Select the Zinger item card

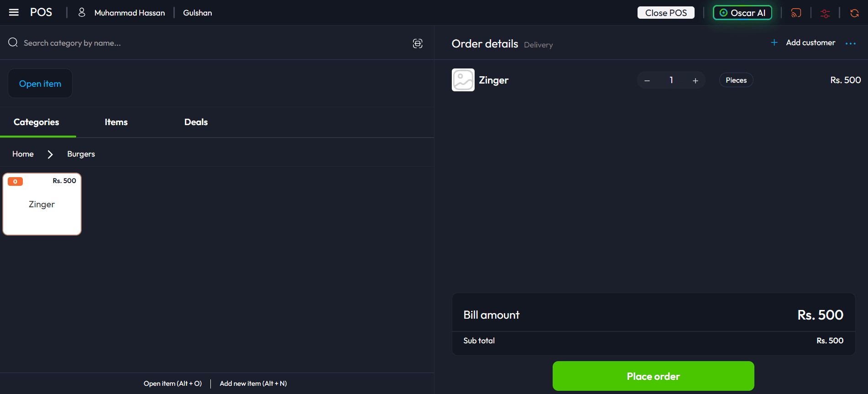click(x=42, y=204)
